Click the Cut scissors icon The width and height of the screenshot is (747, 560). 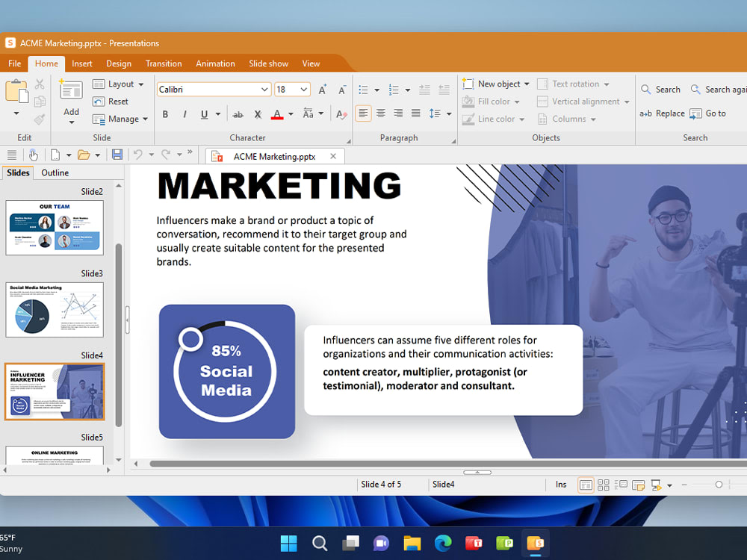click(40, 84)
